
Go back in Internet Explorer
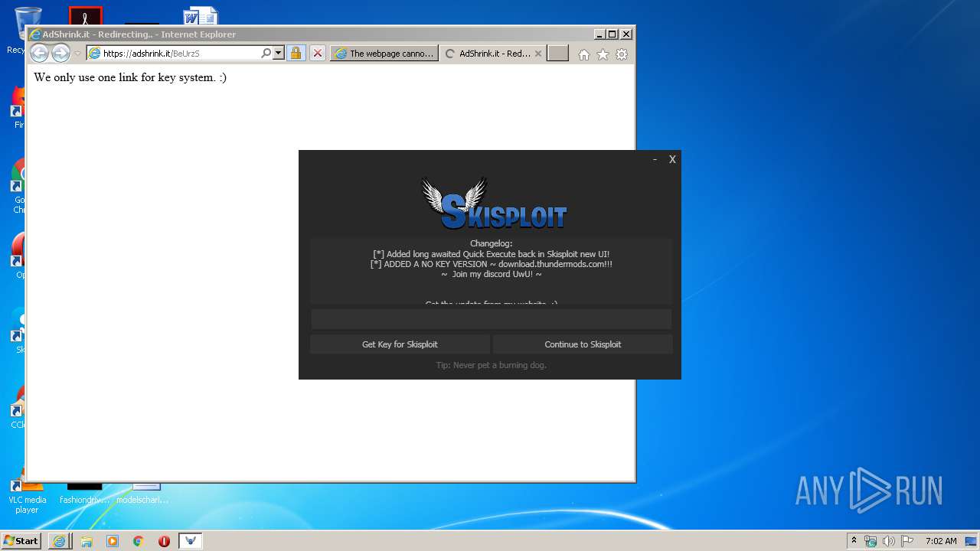(x=39, y=54)
